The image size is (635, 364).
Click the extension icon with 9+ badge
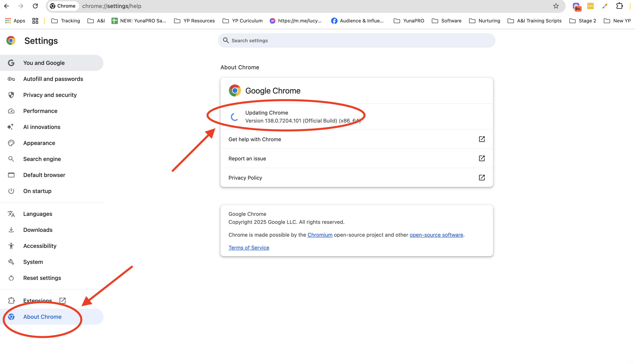point(576,6)
